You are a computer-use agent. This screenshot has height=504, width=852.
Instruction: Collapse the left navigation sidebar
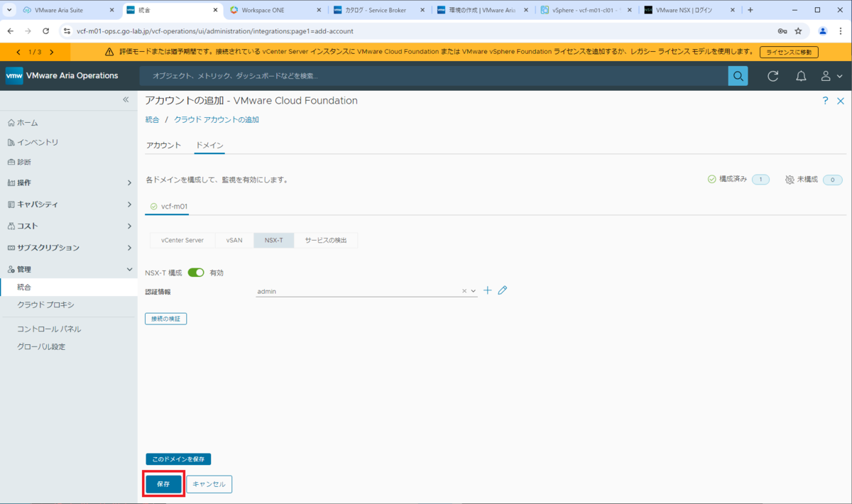(x=126, y=100)
